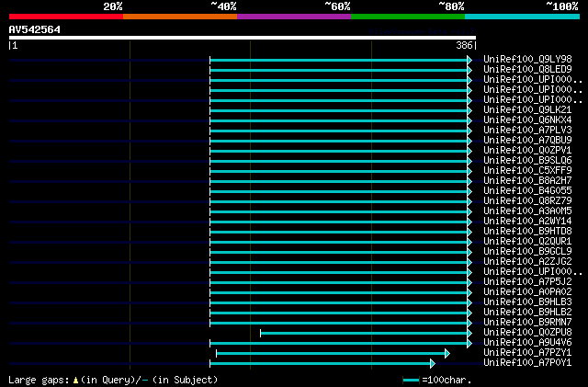Click the query end position 386 label
The width and height of the screenshot is (588, 387).
(x=464, y=45)
